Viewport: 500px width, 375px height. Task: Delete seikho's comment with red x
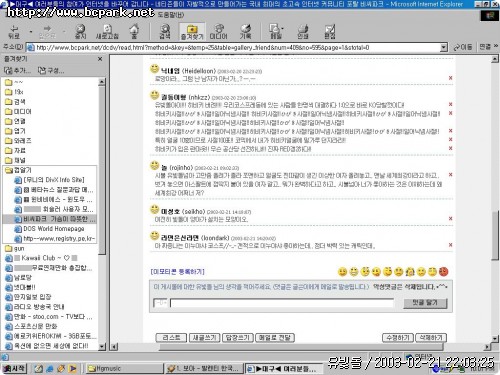450,218
